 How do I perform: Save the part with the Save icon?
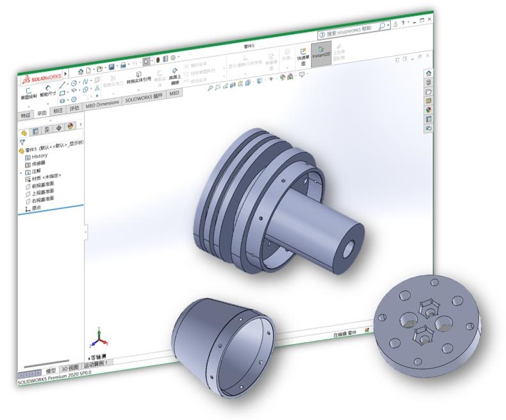111,67
